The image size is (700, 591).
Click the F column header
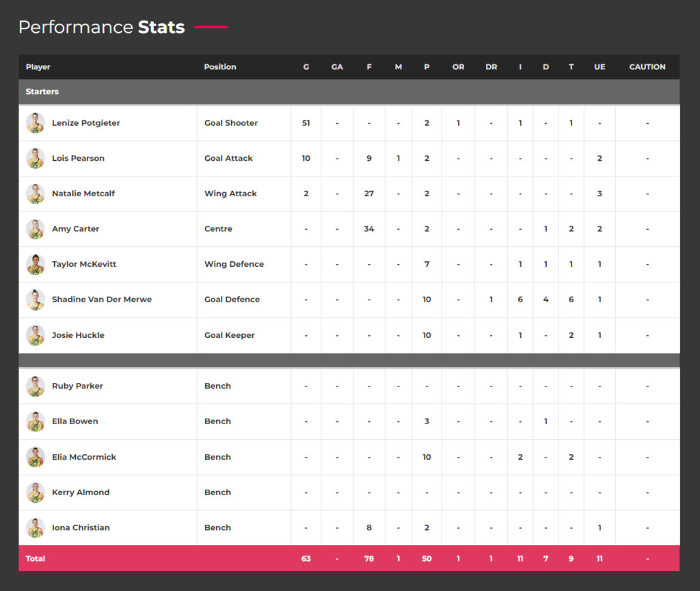coord(369,67)
